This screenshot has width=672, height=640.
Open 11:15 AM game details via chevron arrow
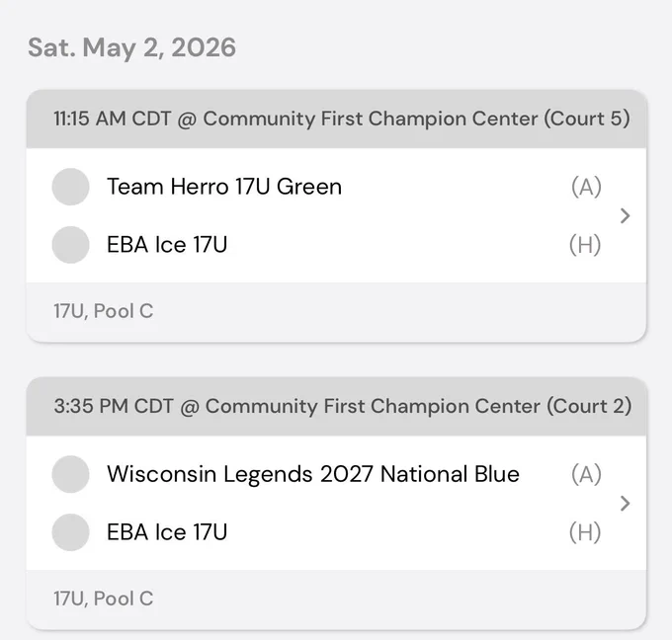(625, 216)
